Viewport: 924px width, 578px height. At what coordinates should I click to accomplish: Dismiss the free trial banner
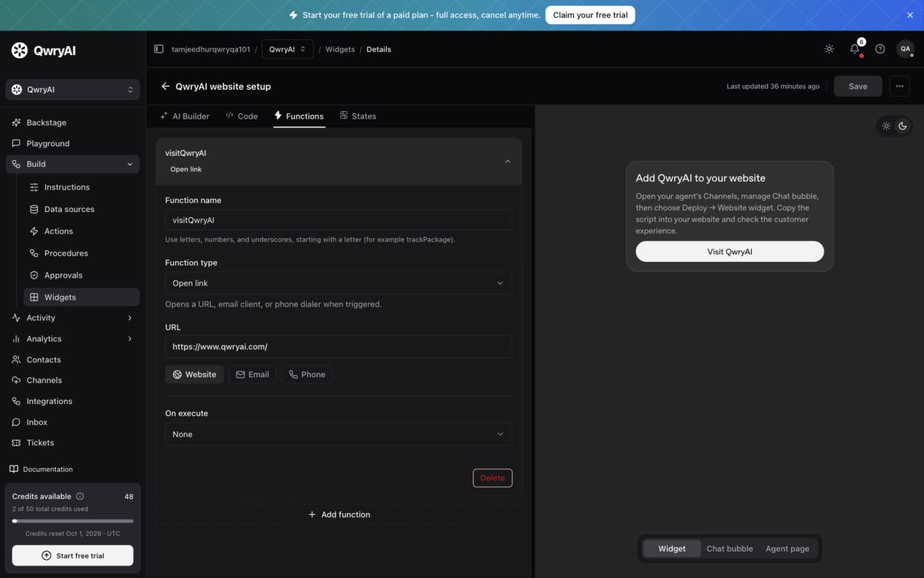pos(910,15)
